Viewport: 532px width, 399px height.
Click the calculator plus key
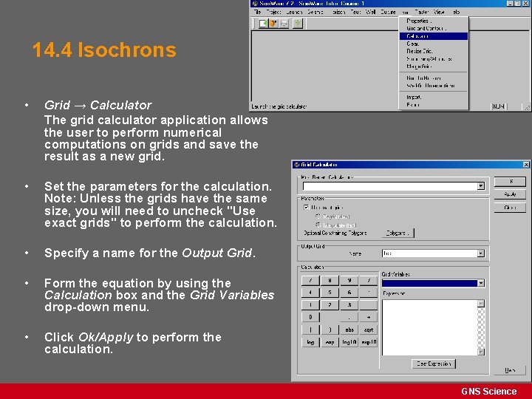[369, 317]
